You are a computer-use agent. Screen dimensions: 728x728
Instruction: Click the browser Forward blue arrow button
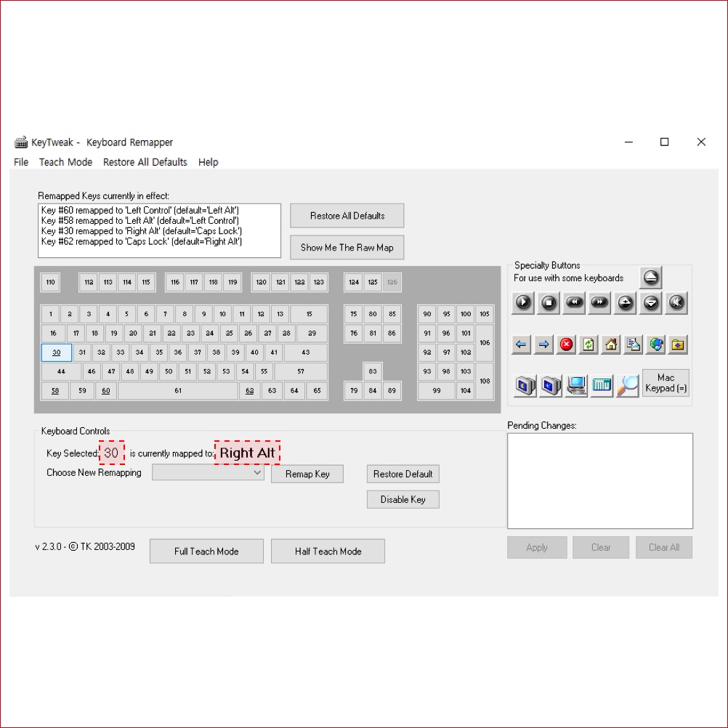(543, 344)
